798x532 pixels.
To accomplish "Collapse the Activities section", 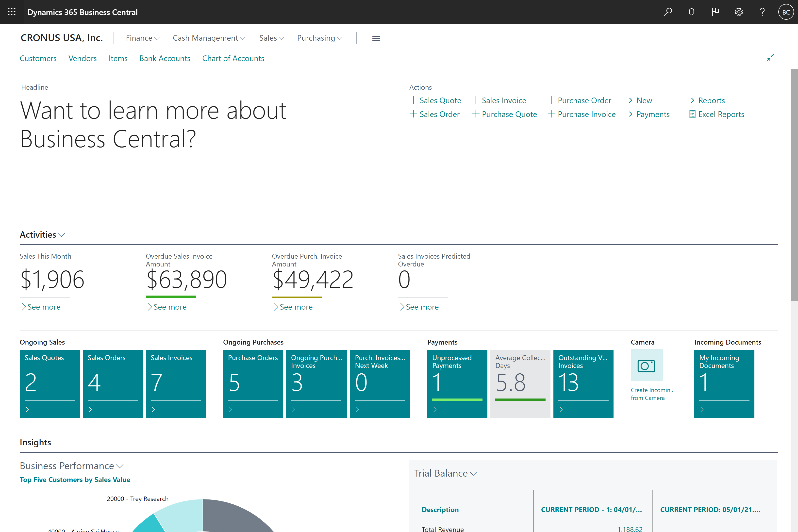I will pos(61,235).
